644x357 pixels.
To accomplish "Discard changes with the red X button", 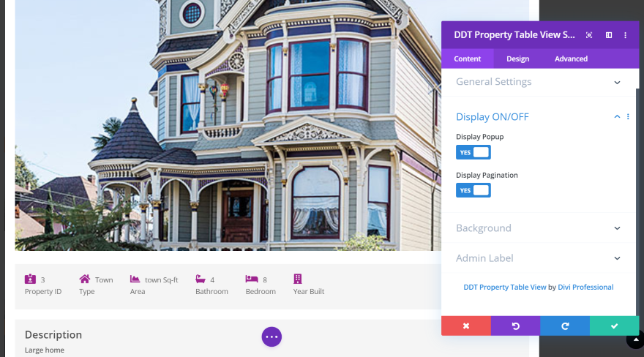I will (466, 326).
